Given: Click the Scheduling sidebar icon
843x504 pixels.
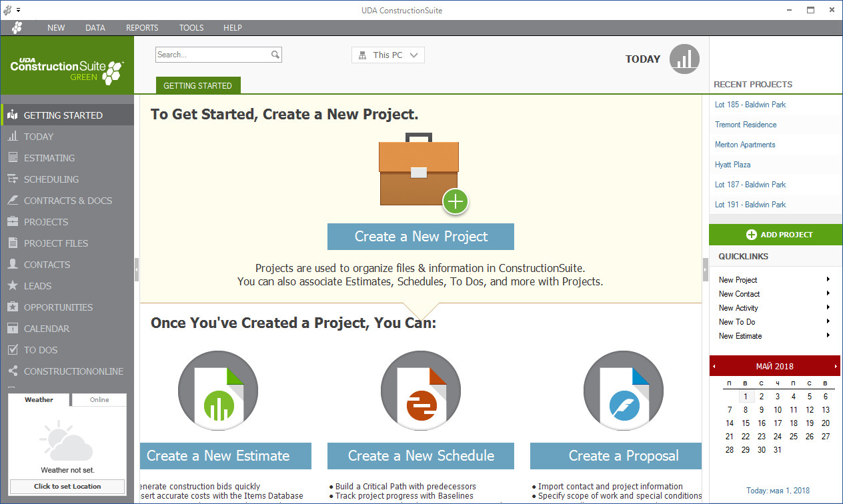Looking at the screenshot, I should (12, 179).
